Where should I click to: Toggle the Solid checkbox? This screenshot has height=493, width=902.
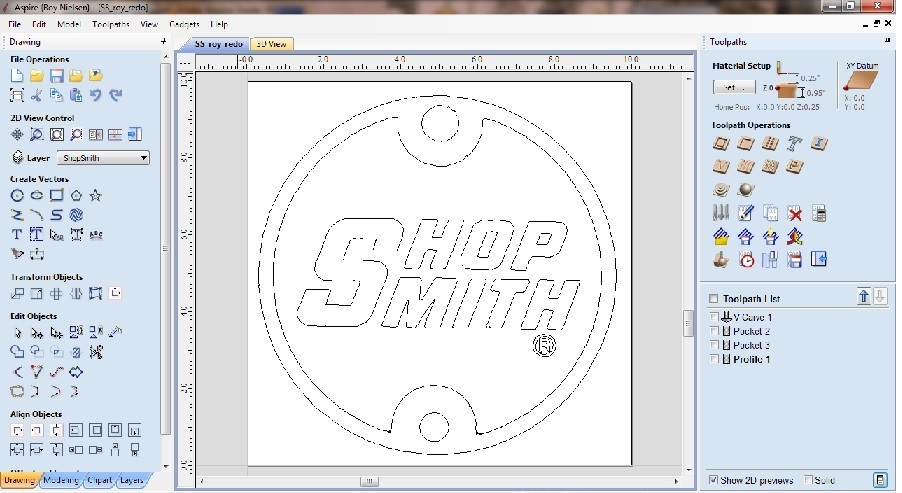click(x=808, y=480)
